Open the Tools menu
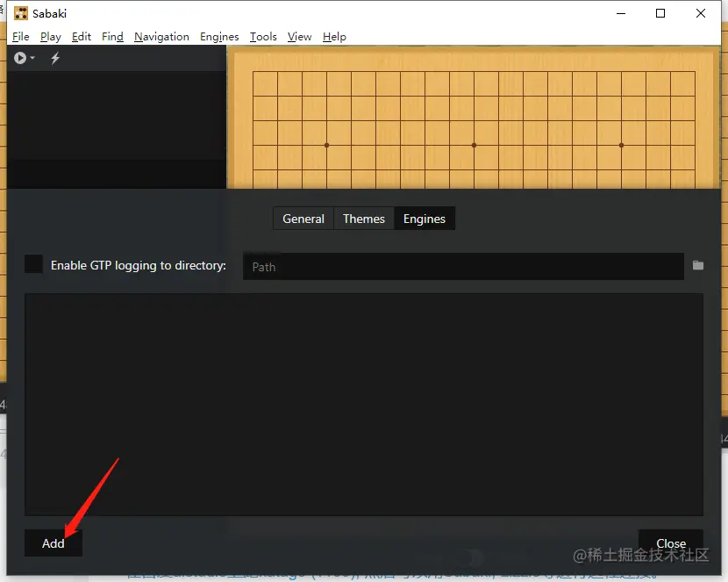 click(x=263, y=37)
